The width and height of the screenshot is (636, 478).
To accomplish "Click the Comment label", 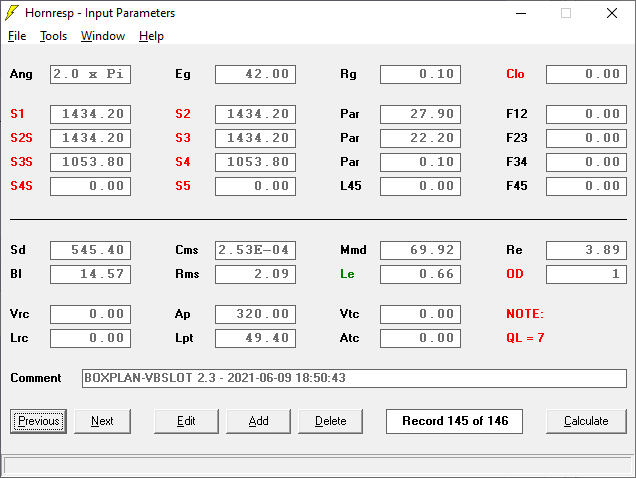I will coord(36,378).
